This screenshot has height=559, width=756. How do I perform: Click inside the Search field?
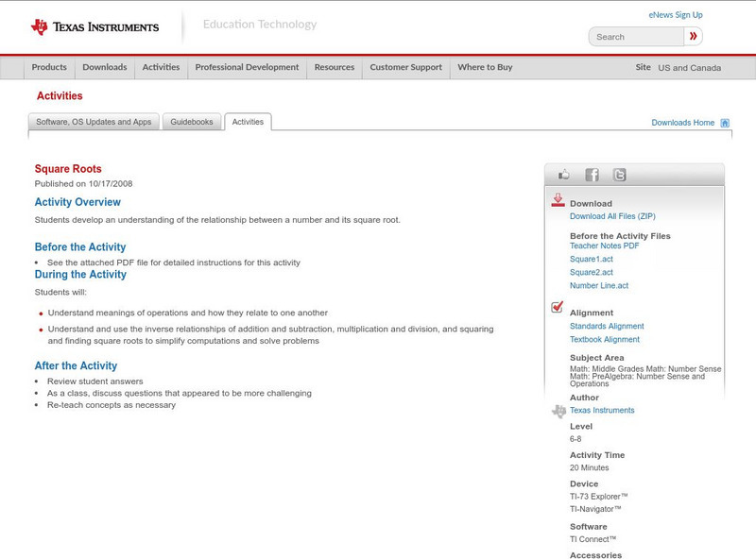[x=633, y=36]
